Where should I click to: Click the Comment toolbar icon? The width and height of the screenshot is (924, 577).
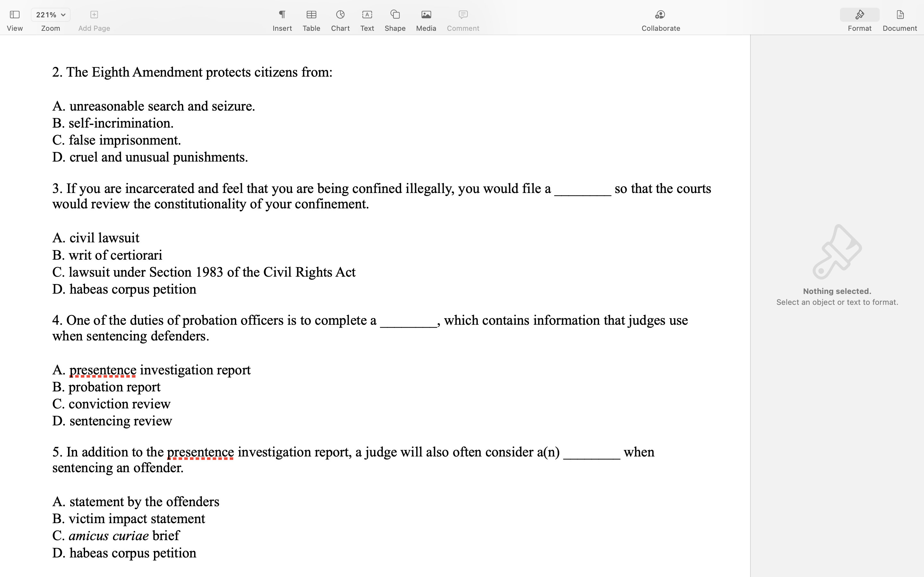pos(463,15)
